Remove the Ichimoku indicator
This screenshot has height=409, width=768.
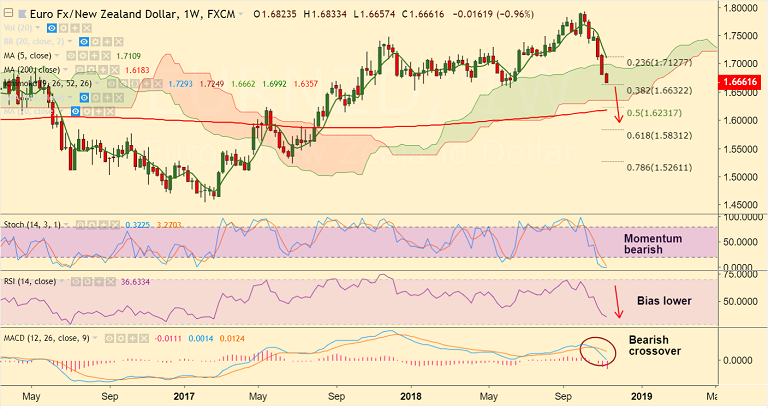tap(158, 84)
